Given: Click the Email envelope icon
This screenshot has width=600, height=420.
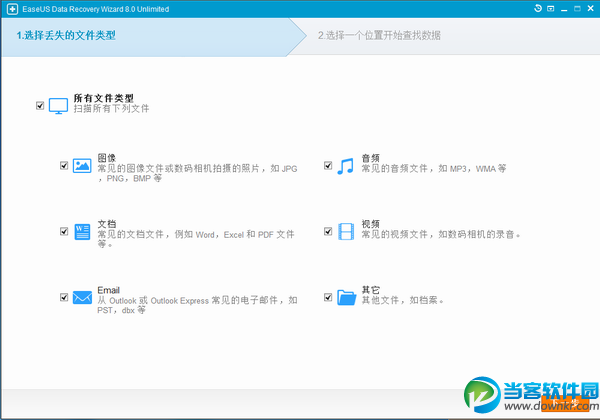Looking at the screenshot, I should click(x=82, y=298).
